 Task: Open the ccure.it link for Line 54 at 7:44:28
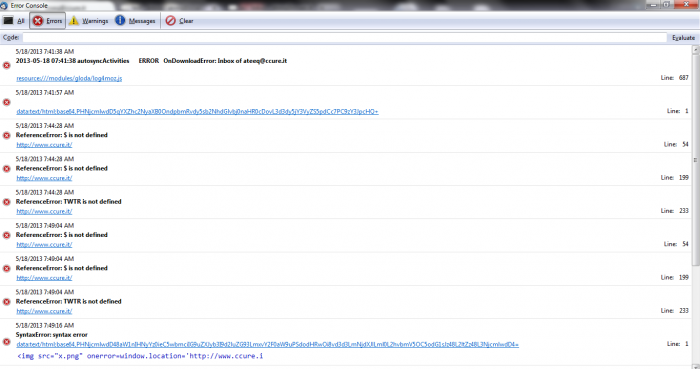click(44, 145)
